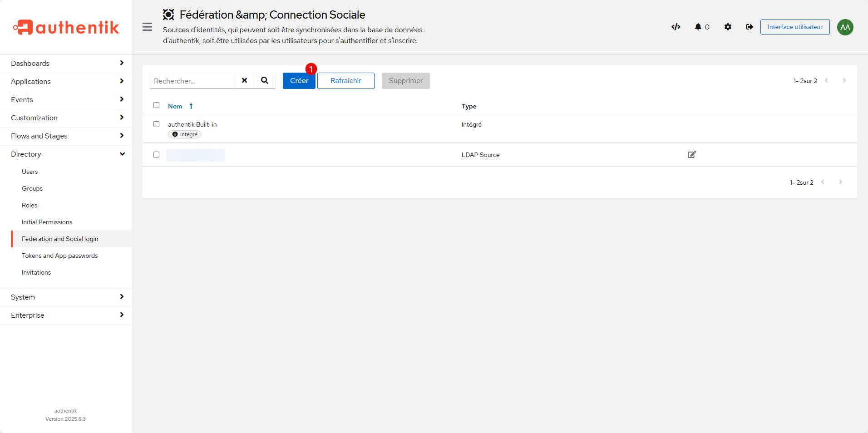868x433 pixels.
Task: Focus the Rechercher search input
Action: pyautogui.click(x=192, y=81)
